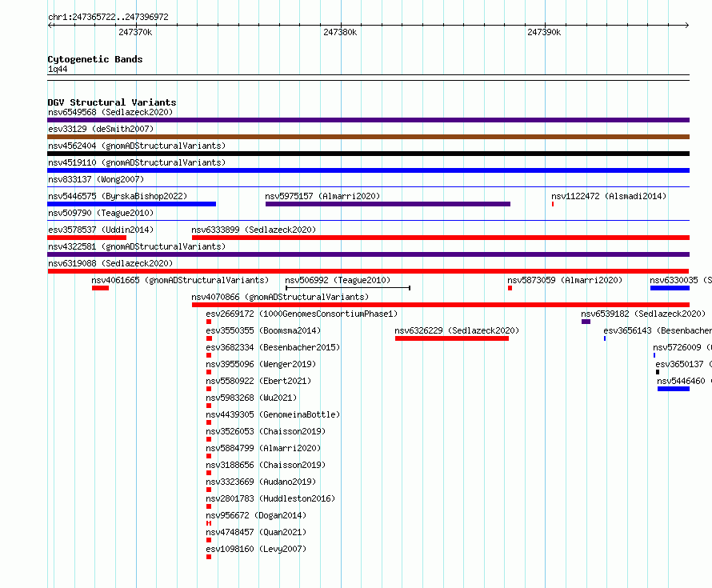Click the Cytogenetic Bands track title
This screenshot has height=588, width=712.
click(95, 59)
